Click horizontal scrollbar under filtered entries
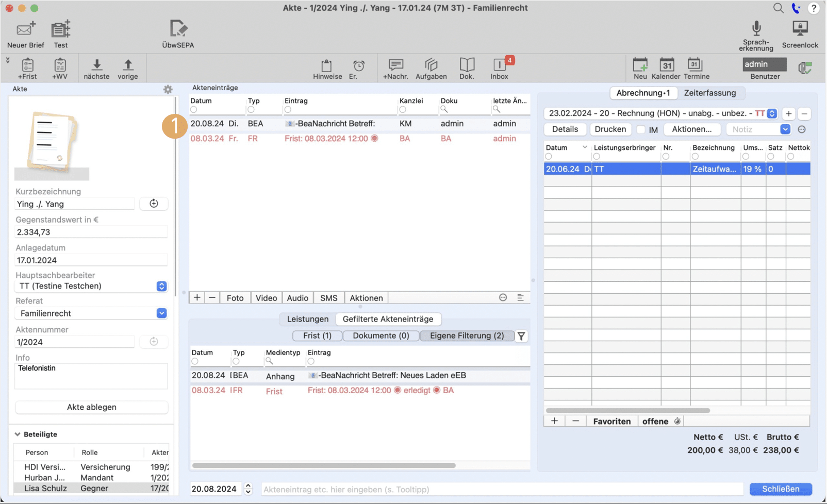827x504 pixels. point(324,465)
